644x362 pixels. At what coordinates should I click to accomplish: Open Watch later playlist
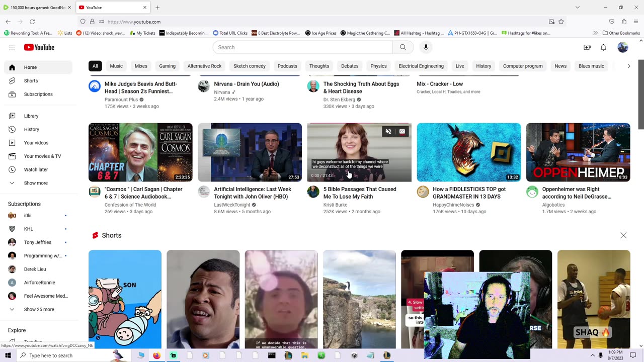[38, 169]
